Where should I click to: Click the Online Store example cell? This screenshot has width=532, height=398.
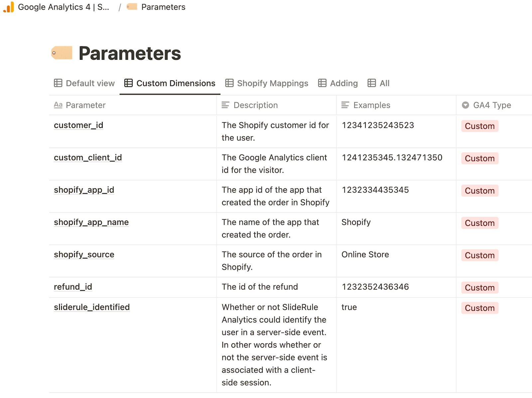(365, 254)
